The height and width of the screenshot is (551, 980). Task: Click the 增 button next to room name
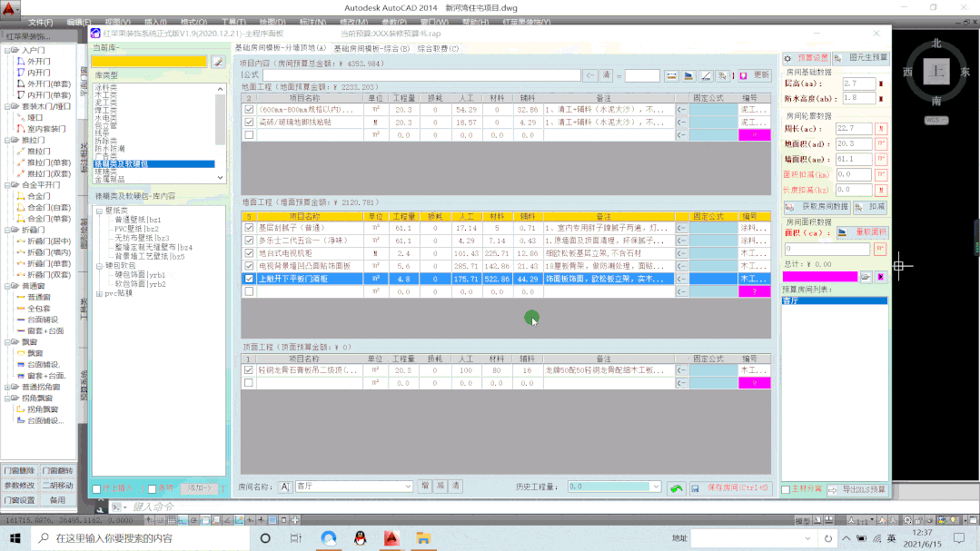(425, 486)
